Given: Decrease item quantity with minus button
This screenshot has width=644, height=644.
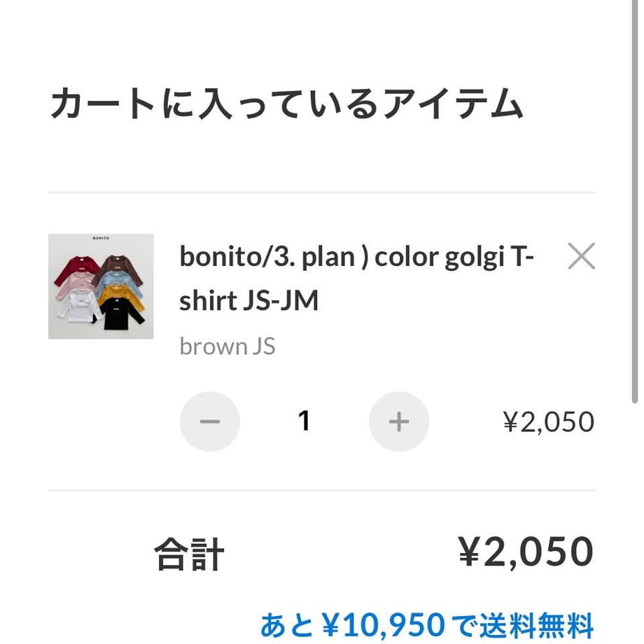Looking at the screenshot, I should click(x=210, y=421).
